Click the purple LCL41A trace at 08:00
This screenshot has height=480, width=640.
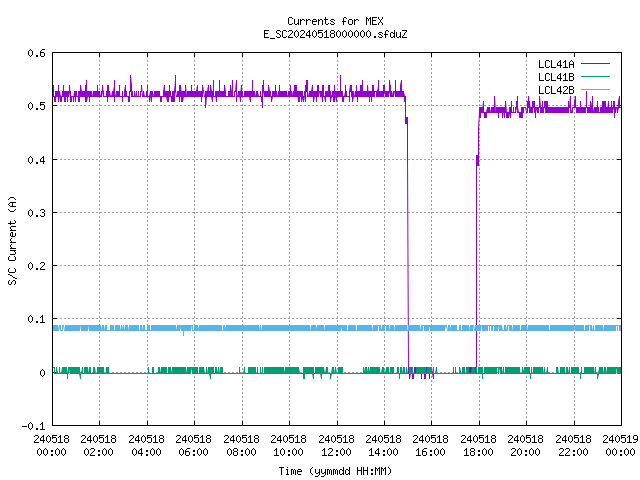242,94
